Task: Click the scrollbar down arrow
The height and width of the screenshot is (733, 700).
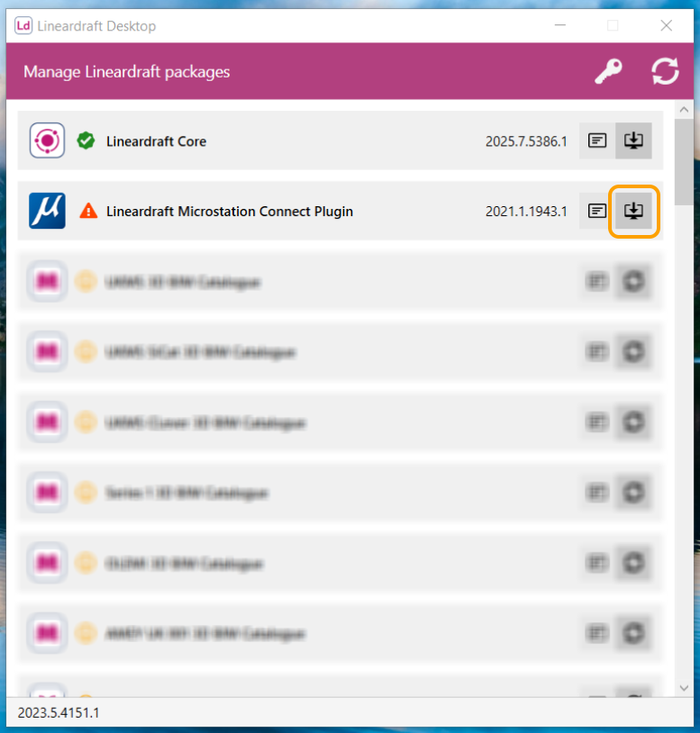Action: pyautogui.click(x=684, y=688)
